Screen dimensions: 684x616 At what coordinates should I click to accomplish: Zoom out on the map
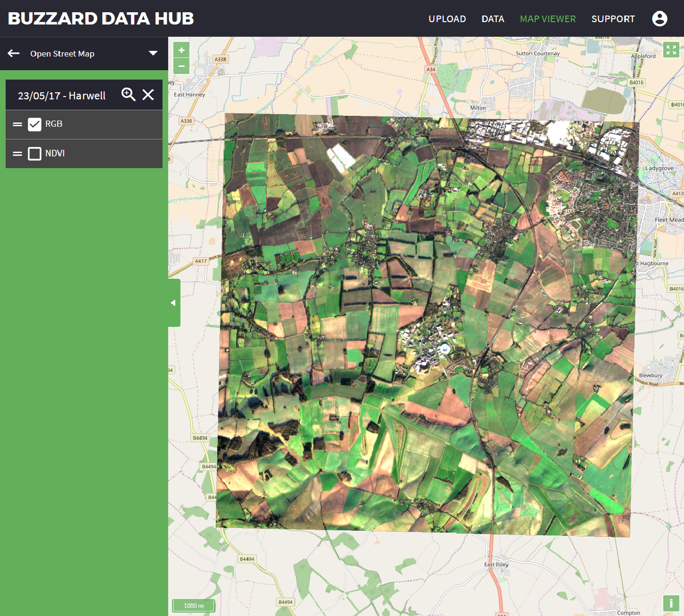pos(181,66)
